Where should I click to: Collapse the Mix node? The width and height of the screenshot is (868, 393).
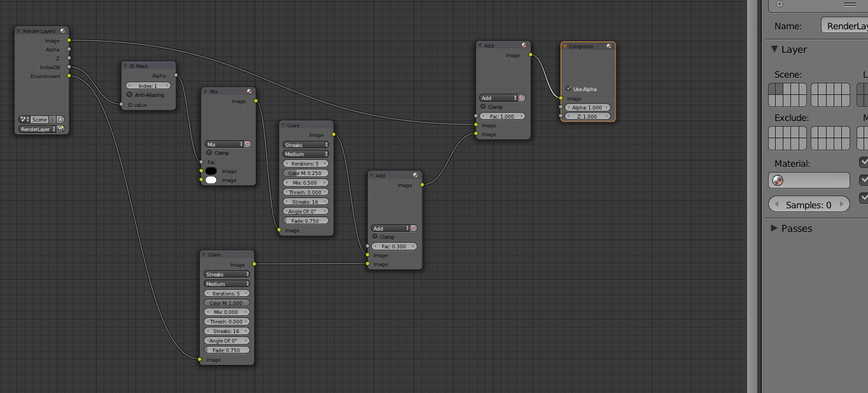(x=206, y=92)
